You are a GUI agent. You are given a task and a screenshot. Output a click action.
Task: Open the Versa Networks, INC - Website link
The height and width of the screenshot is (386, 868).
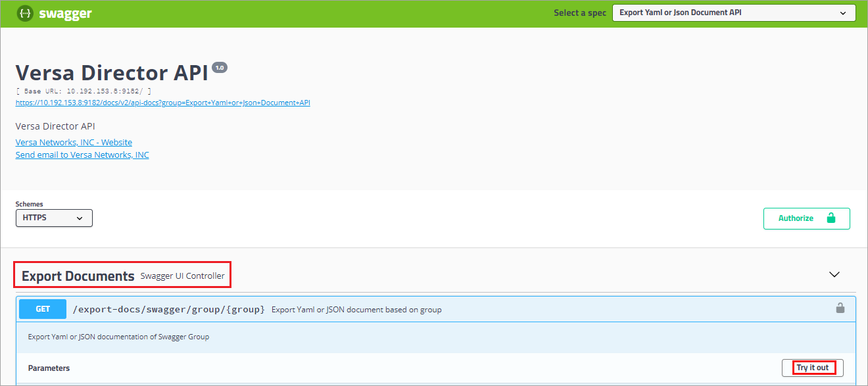coord(74,142)
